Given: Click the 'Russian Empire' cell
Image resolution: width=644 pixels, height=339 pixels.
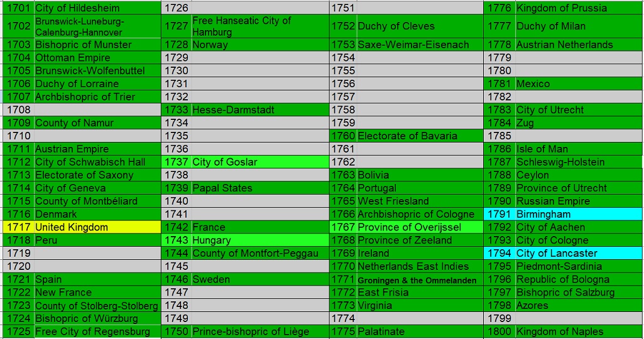Looking at the screenshot, I should coord(579,201).
